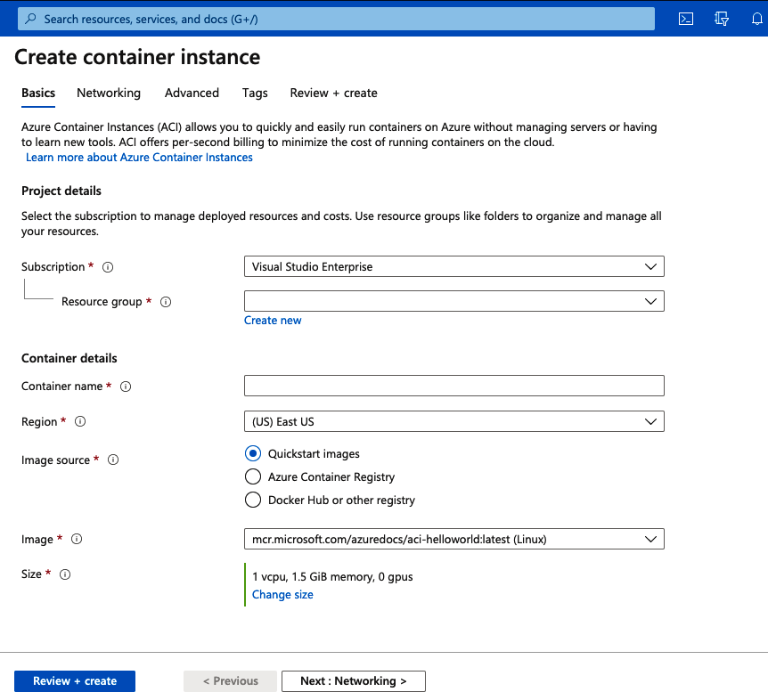Image resolution: width=768 pixels, height=700 pixels.
Task: Click the Create new resource group link
Action: tap(273, 321)
